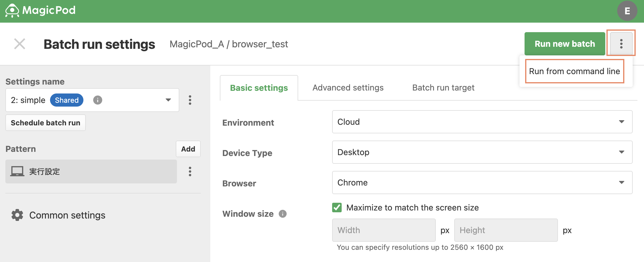Click the Window size info icon
The image size is (644, 262).
click(x=283, y=214)
